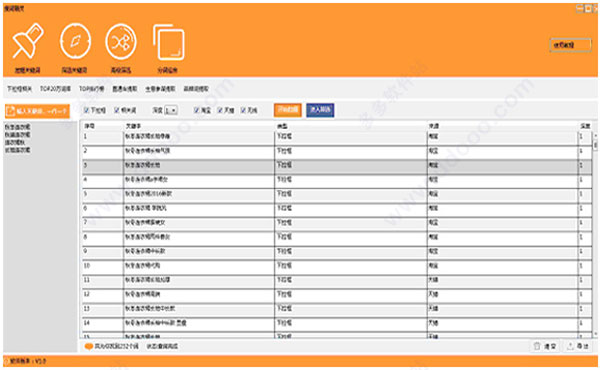
Task: Toggle the 相关词 checkbox
Action: point(117,110)
